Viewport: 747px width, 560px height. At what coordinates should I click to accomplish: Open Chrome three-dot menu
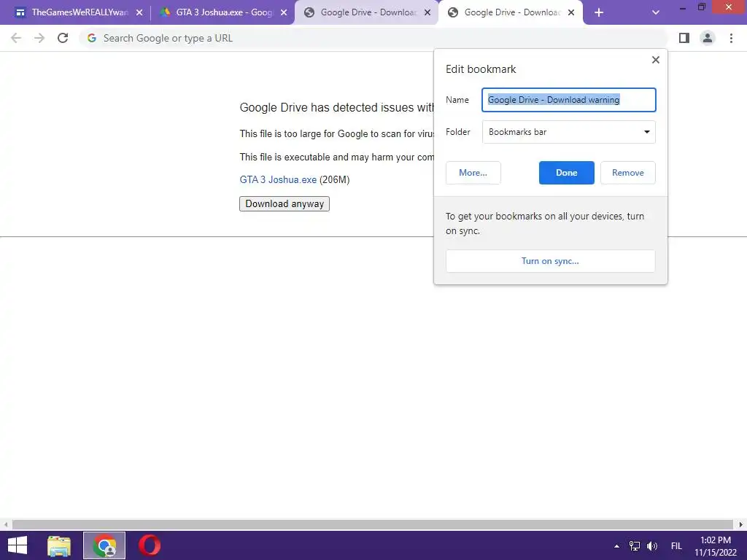731,38
